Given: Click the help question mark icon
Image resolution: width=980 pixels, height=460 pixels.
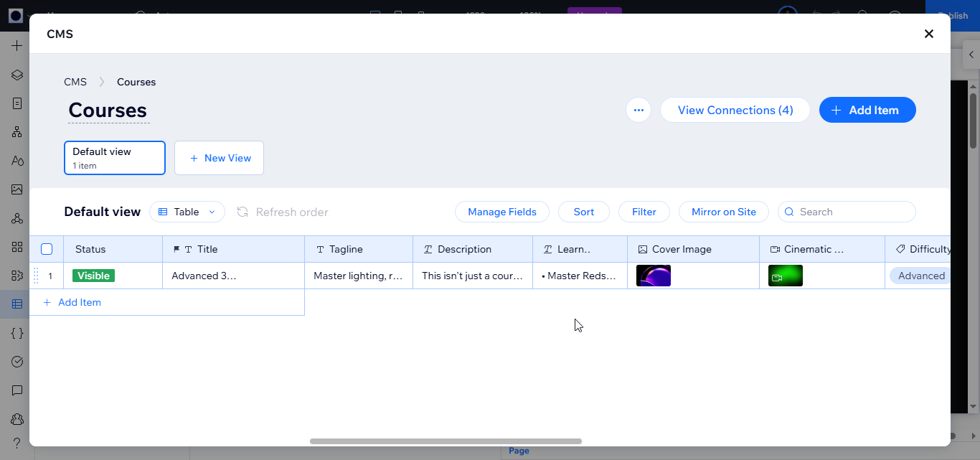Looking at the screenshot, I should coord(17,443).
